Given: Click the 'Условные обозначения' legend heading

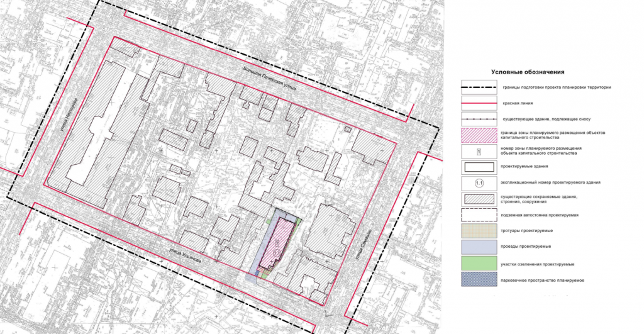Looking at the screenshot, I should point(528,72).
